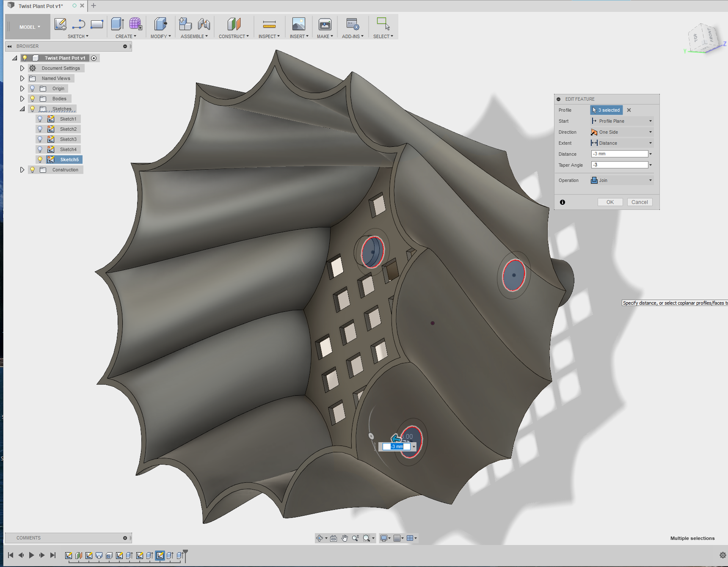Click the Taper Angle input field
Image resolution: width=728 pixels, height=567 pixels.
click(x=620, y=165)
